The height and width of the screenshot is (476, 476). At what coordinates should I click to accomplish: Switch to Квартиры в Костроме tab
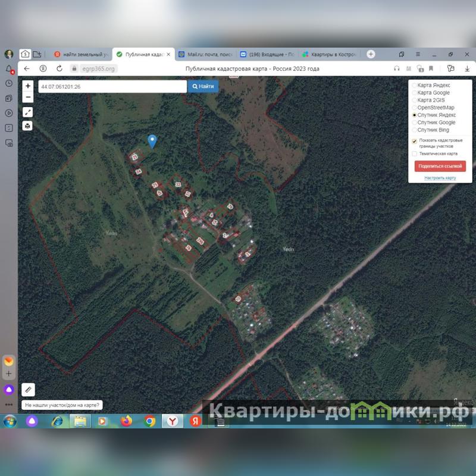[x=328, y=54]
